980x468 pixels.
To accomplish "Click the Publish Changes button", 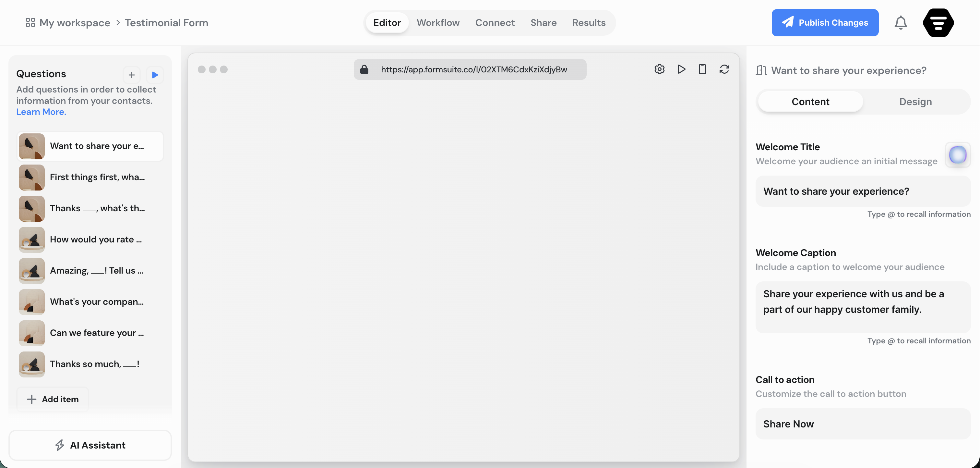I will pyautogui.click(x=825, y=22).
